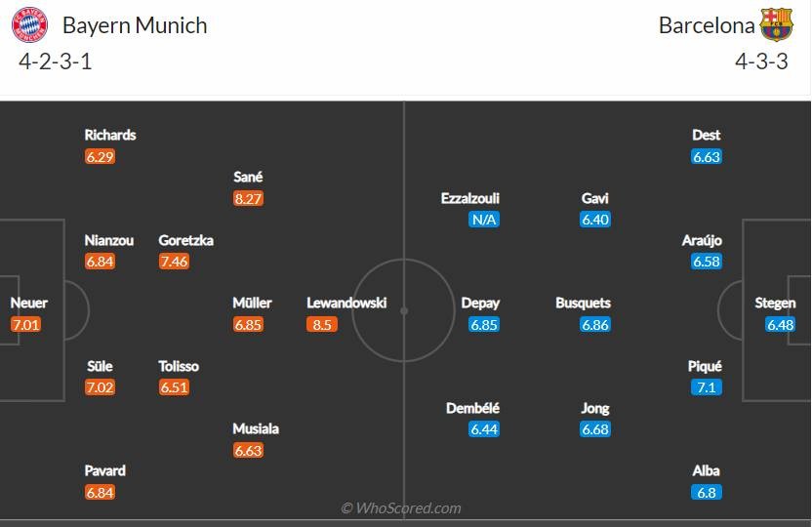Click Goretzka's 7.46 rating badge

[x=174, y=262]
